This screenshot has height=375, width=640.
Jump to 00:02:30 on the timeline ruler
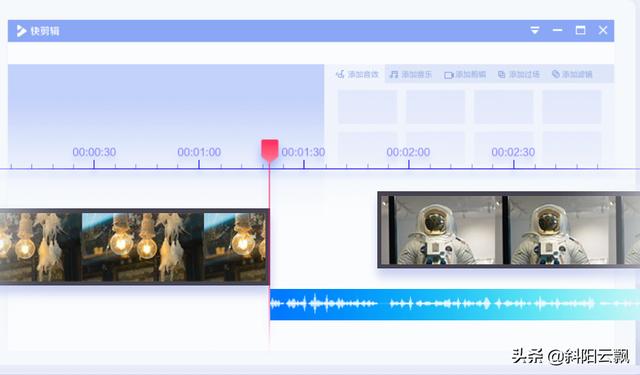coord(513,152)
